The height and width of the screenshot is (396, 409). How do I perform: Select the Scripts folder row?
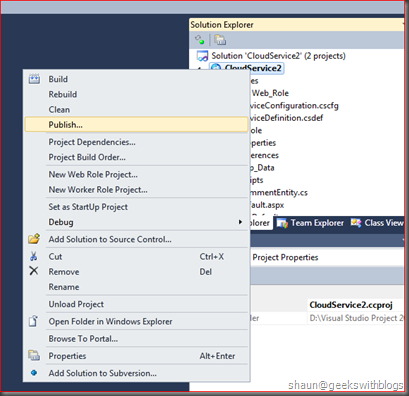click(257, 180)
